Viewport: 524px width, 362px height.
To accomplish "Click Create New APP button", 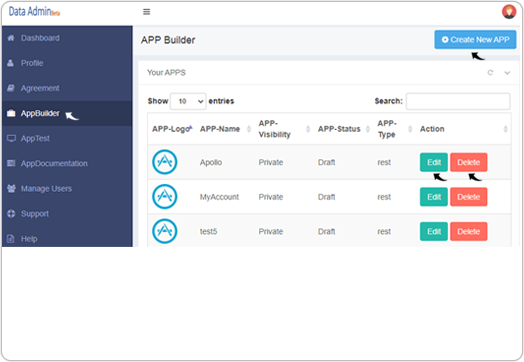I will (475, 39).
